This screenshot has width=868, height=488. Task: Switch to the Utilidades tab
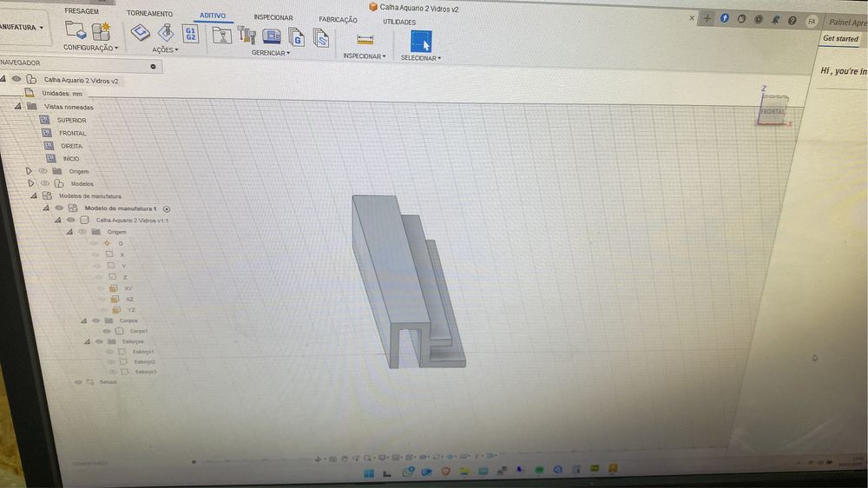coord(399,23)
